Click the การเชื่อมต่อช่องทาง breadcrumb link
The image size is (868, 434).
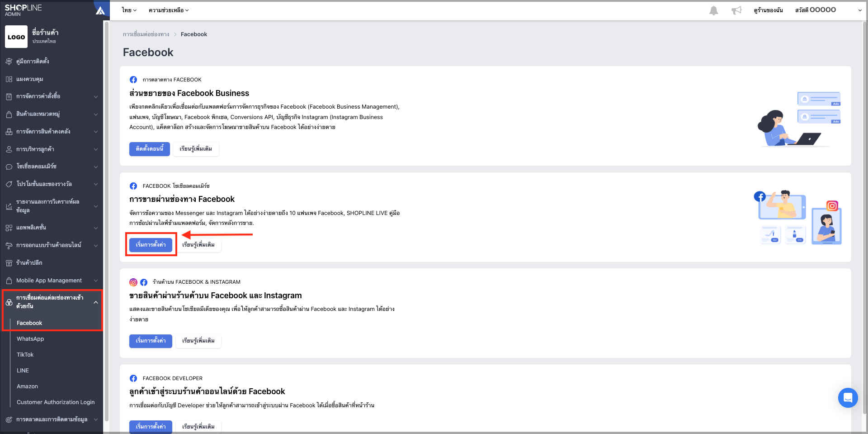tap(146, 34)
